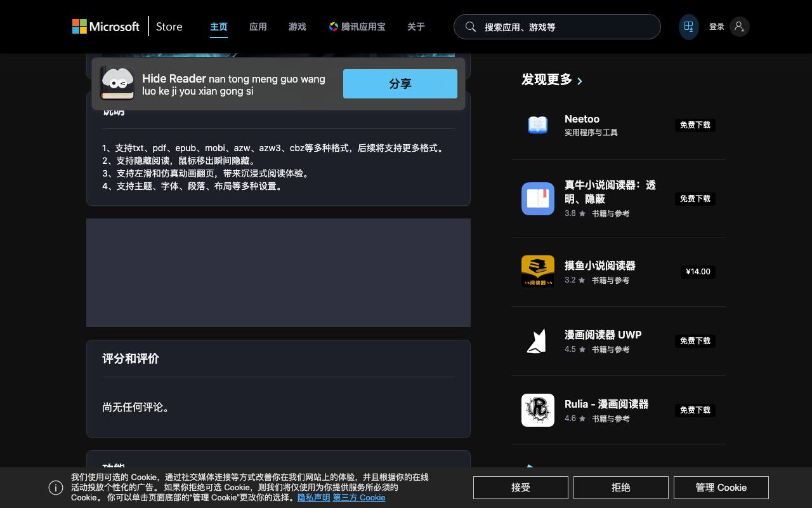Click the description line about 隐藏阅读

[180, 161]
